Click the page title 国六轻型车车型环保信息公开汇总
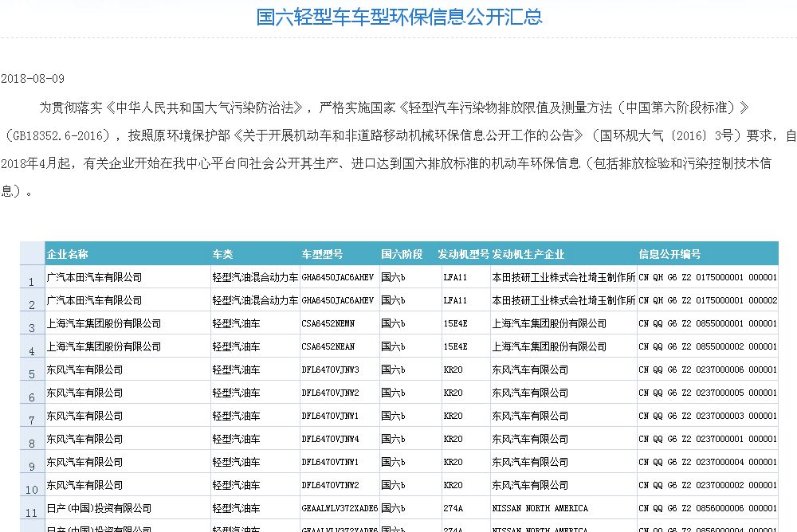This screenshot has width=797, height=532. pyautogui.click(x=399, y=18)
